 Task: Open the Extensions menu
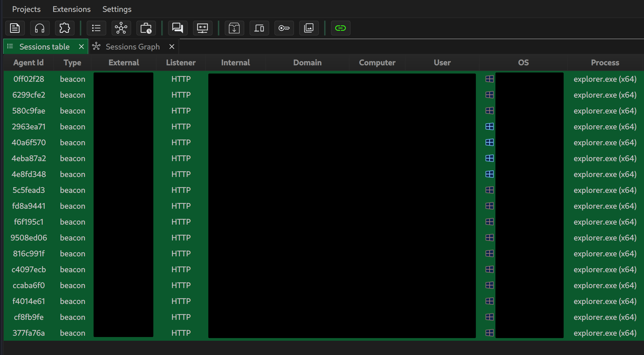[71, 9]
